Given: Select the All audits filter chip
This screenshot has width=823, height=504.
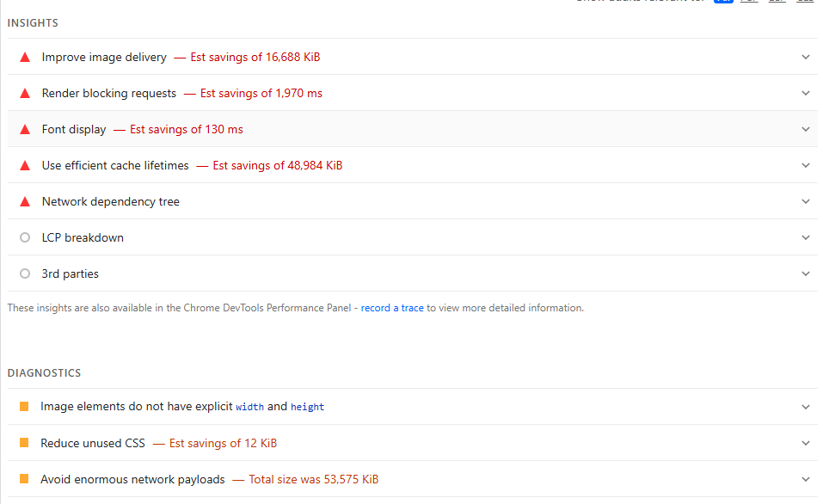Looking at the screenshot, I should point(723,2).
